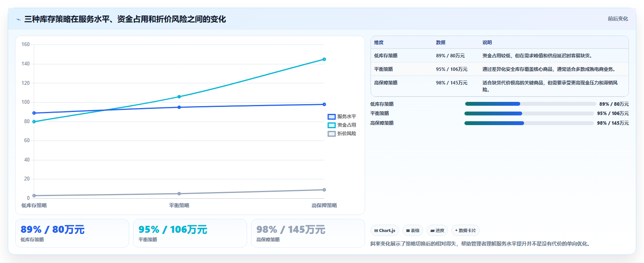
Task: Click the 服务水平 point at 低库存策略
Action: [34, 113]
